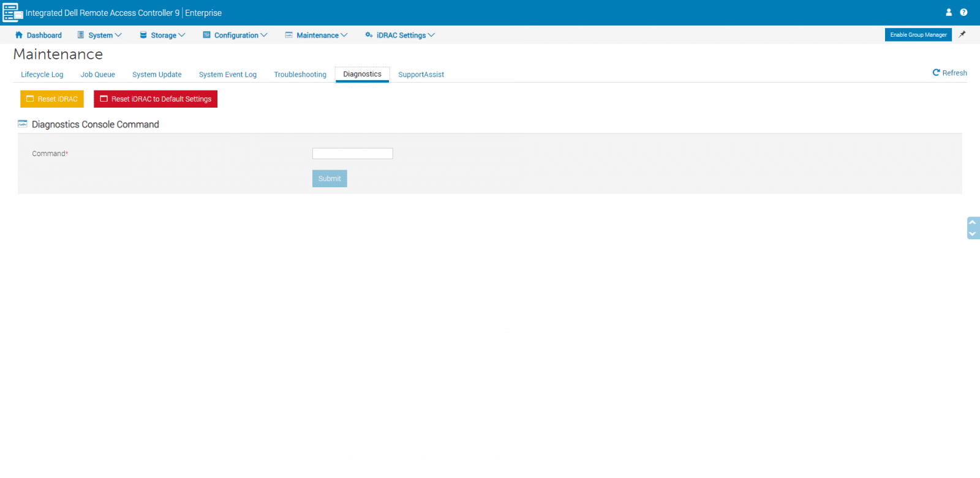
Task: Go to Dashboard
Action: pyautogui.click(x=44, y=35)
